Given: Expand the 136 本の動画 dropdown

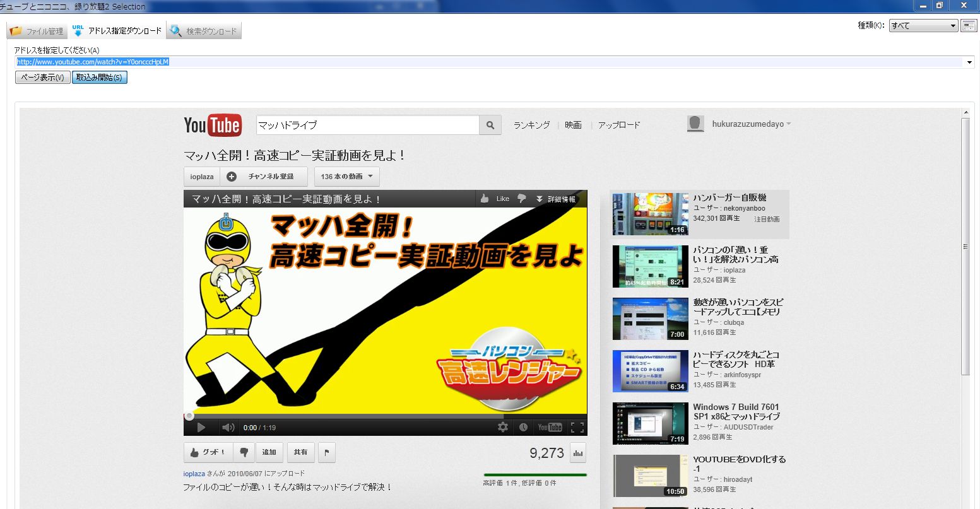Looking at the screenshot, I should point(346,177).
